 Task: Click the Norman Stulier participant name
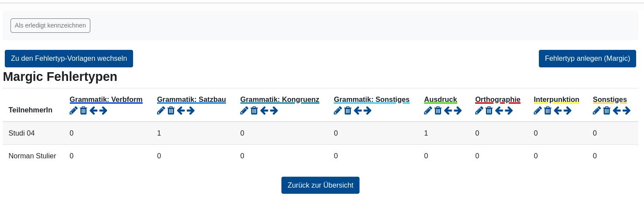click(32, 156)
